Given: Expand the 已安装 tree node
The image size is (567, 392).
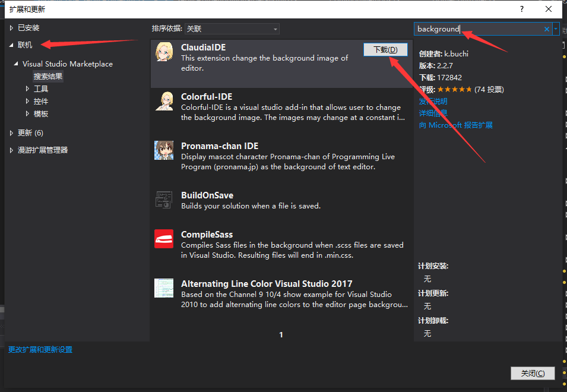Looking at the screenshot, I should [x=11, y=28].
